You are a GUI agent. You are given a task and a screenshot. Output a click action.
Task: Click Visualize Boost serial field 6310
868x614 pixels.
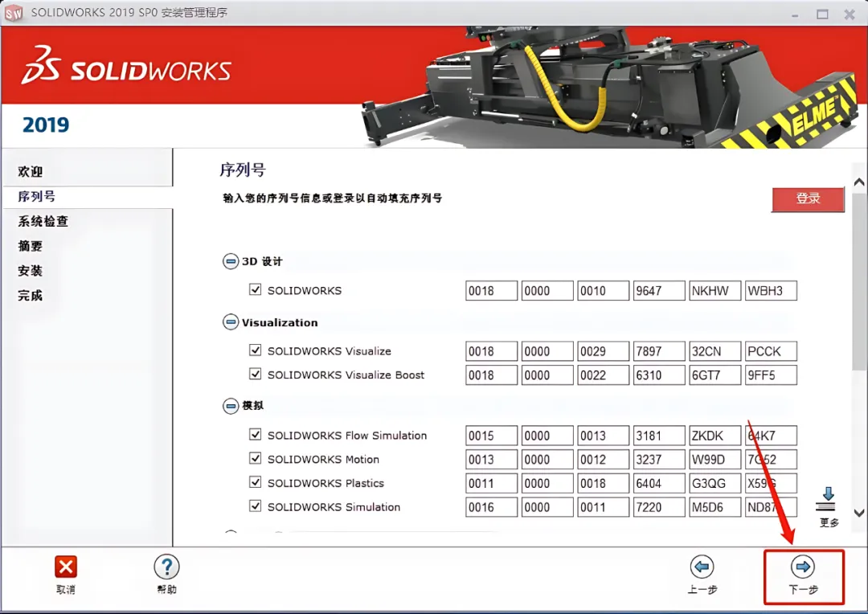[659, 375]
